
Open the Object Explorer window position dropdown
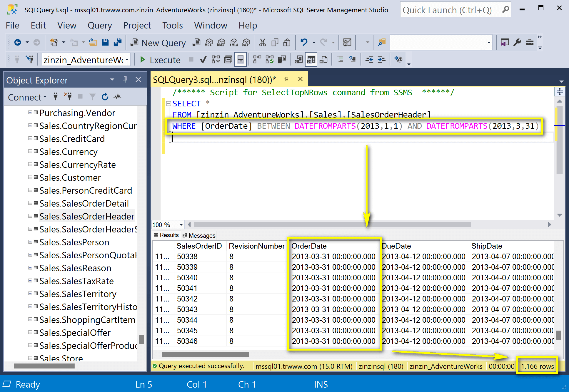point(112,80)
